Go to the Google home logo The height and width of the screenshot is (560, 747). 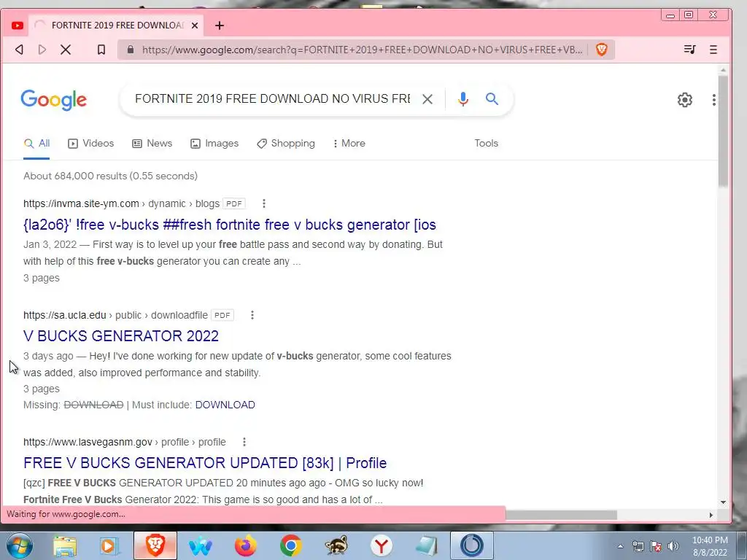(53, 99)
